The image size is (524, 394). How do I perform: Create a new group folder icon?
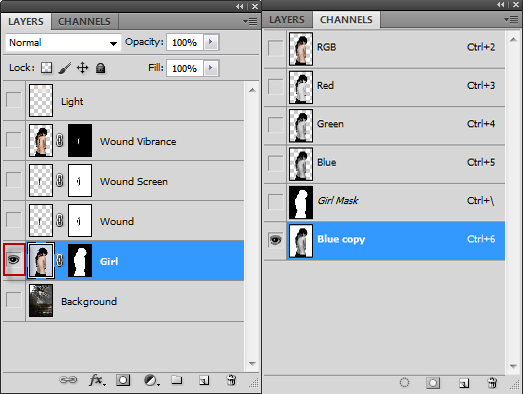[176, 380]
